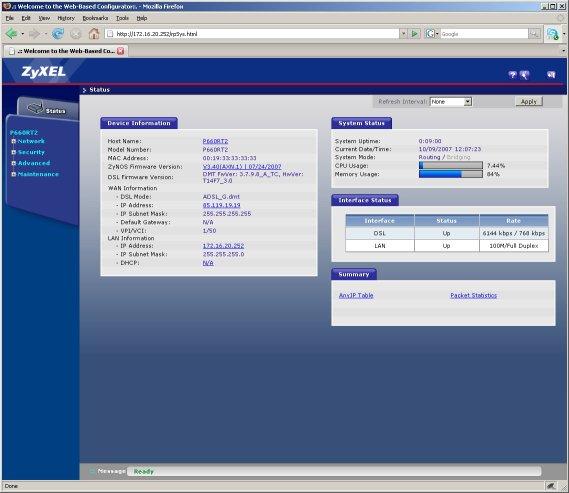The height and width of the screenshot is (493, 569).
Task: Click the ZyXEL logo
Action: point(44,71)
